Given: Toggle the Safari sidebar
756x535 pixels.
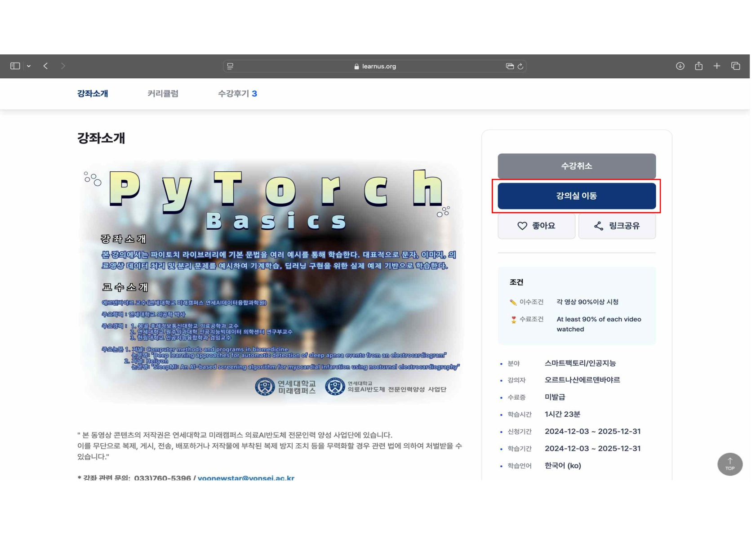Looking at the screenshot, I should coord(15,66).
